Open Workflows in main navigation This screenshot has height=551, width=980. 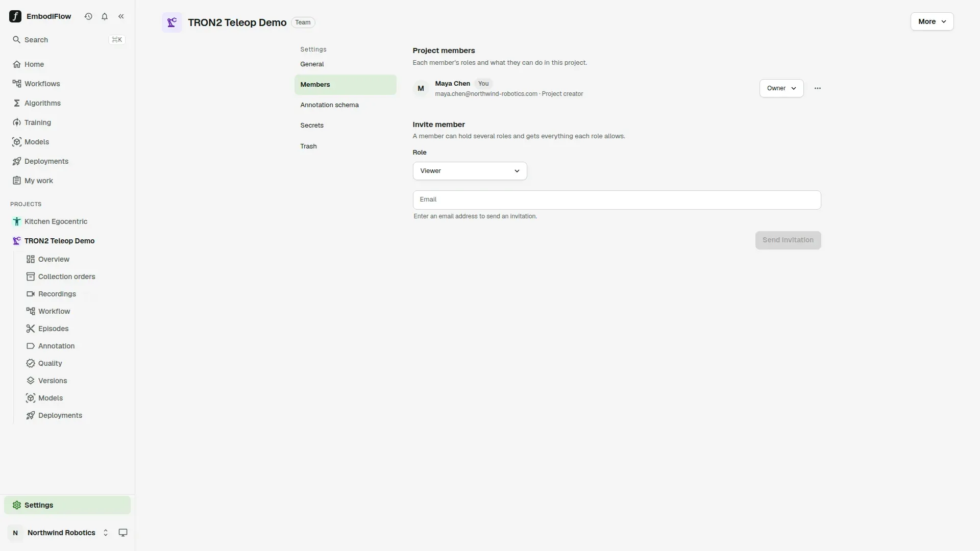pos(67,84)
